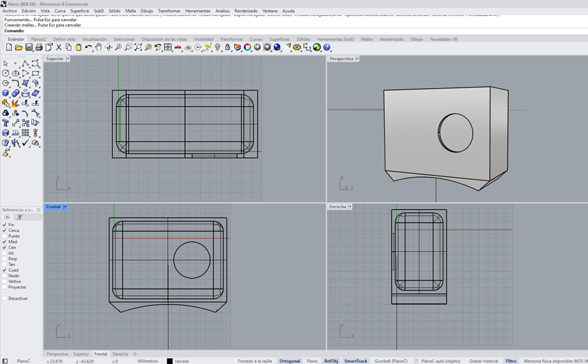Screen dimensions: 588x364
Task: Open the Superficie menu
Action: point(80,11)
